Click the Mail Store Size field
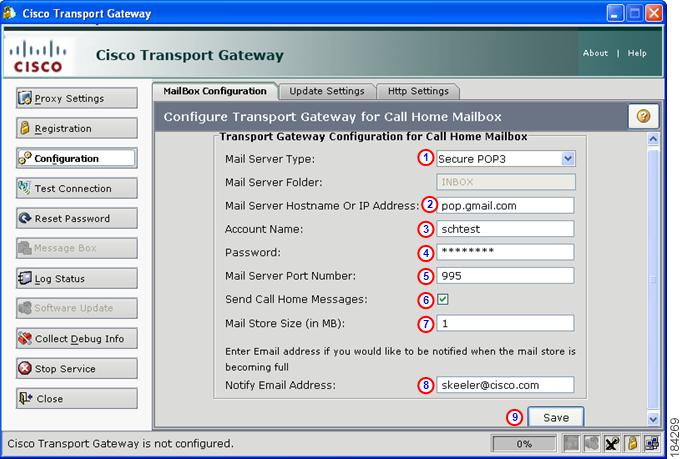Screen dimensions: 683x459 (505, 323)
